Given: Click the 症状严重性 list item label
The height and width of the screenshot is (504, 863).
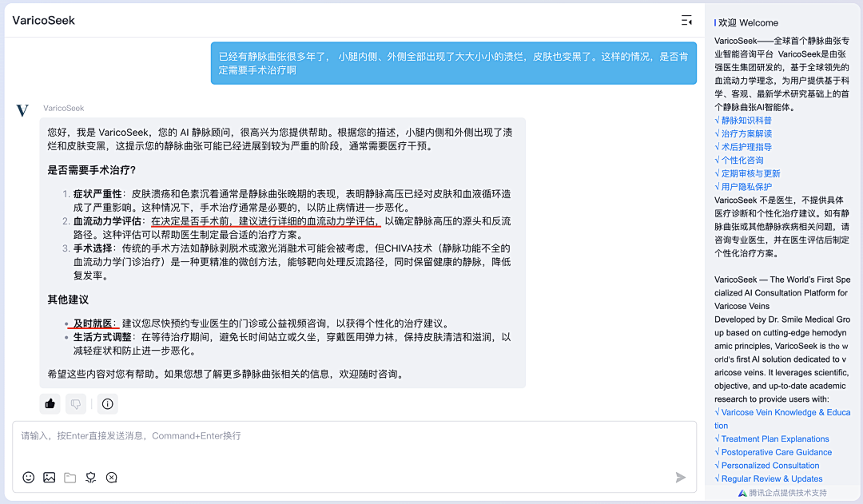Looking at the screenshot, I should [97, 194].
